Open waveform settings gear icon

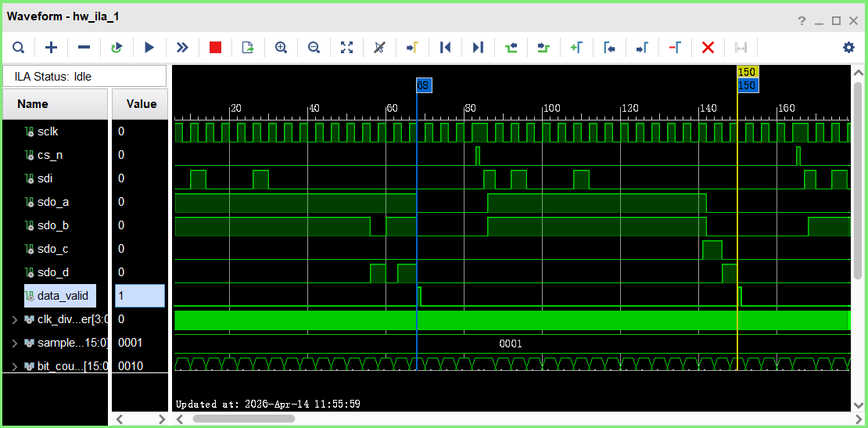pos(848,48)
